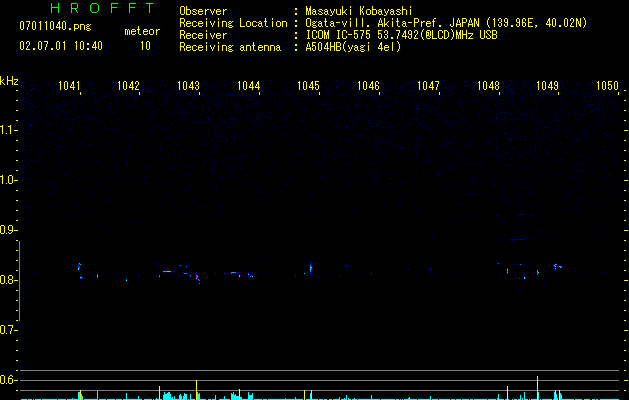Click the 1042 time axis label

(128, 86)
